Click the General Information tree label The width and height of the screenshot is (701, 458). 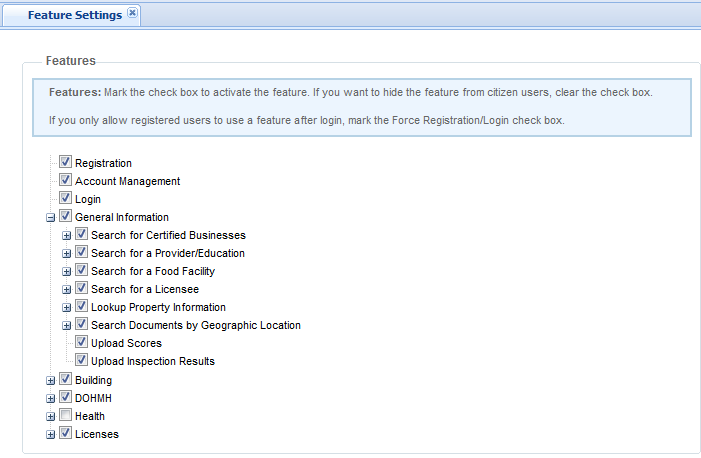coord(121,217)
